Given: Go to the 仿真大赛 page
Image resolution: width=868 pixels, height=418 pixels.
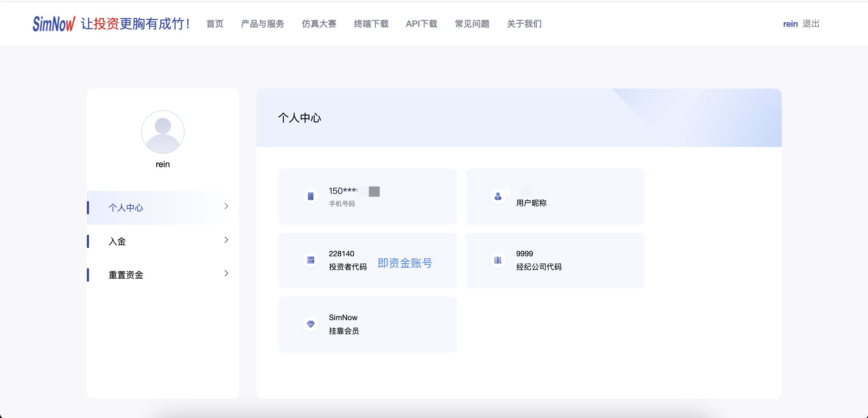Looking at the screenshot, I should point(319,24).
